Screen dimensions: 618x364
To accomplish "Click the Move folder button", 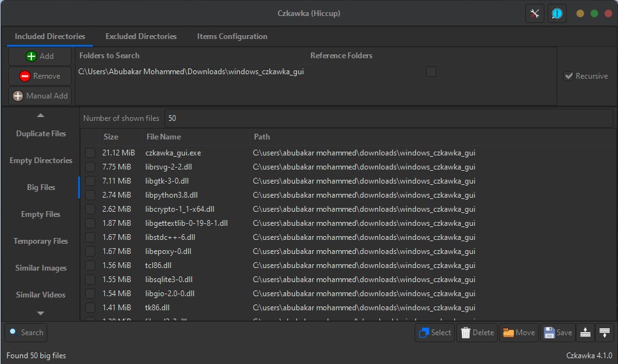I will click(x=519, y=333).
